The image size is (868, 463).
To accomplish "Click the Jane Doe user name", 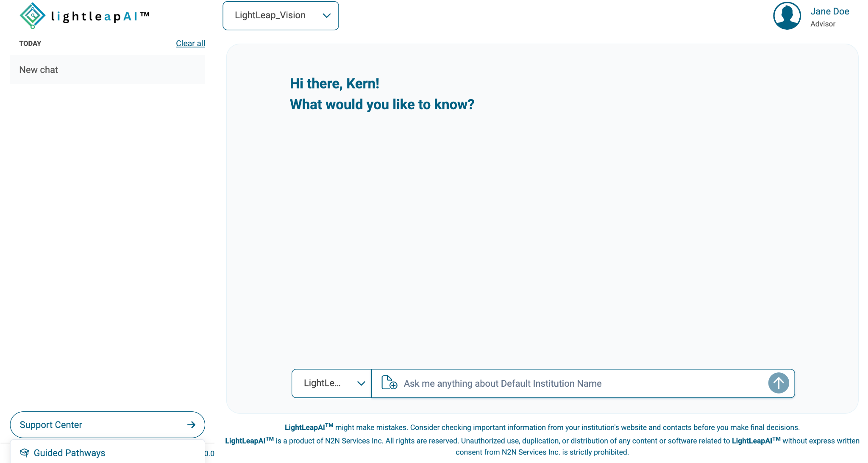I will (829, 11).
